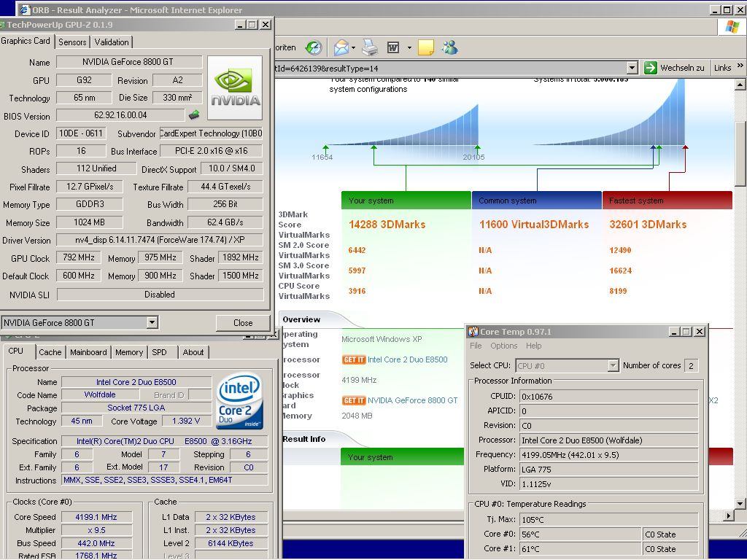Switch to the About tab in CPU-Z

click(193, 352)
